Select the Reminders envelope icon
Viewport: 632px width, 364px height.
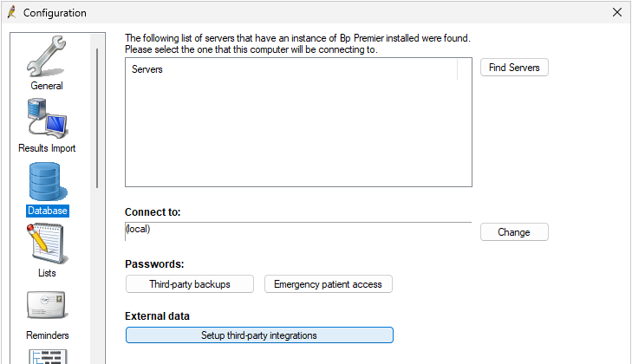47,305
